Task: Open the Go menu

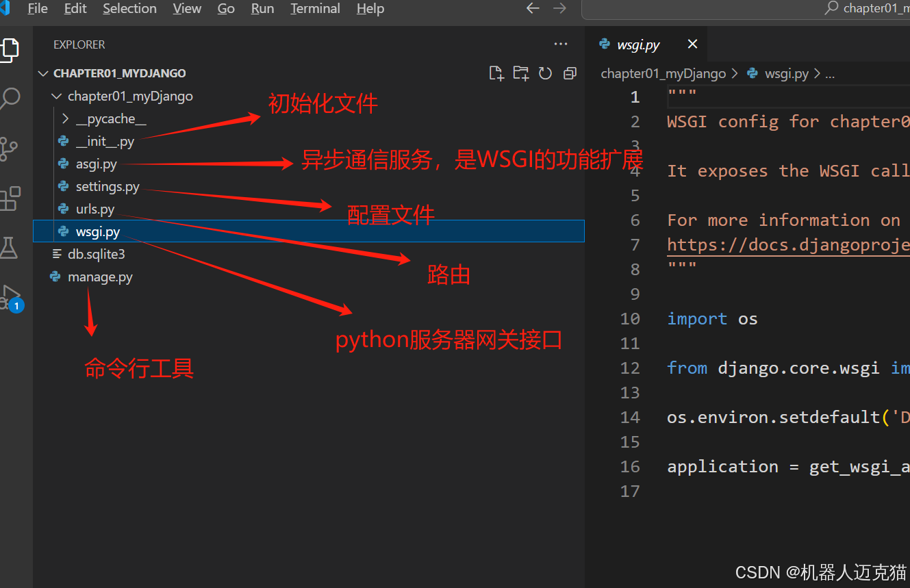Action: click(x=226, y=9)
